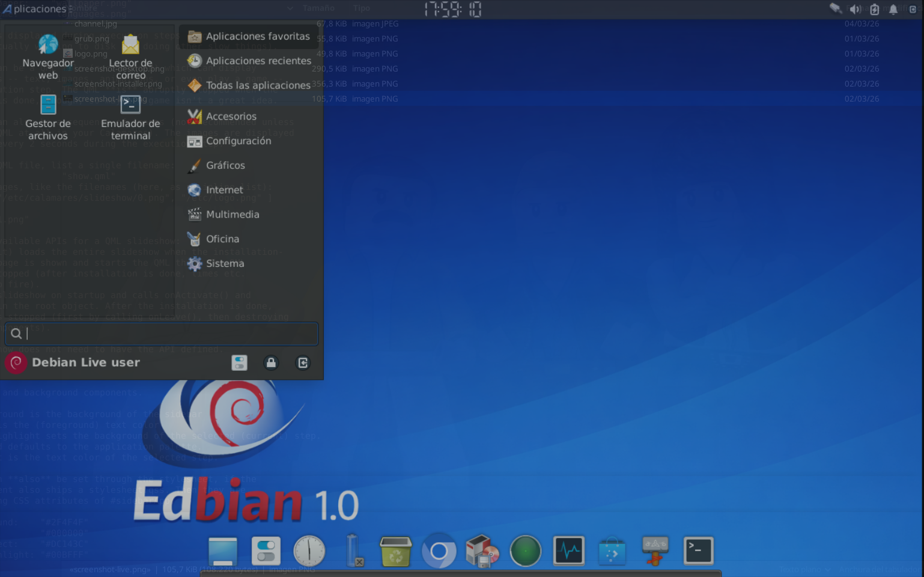924x577 pixels.
Task: Click the panel clock
Action: click(452, 9)
